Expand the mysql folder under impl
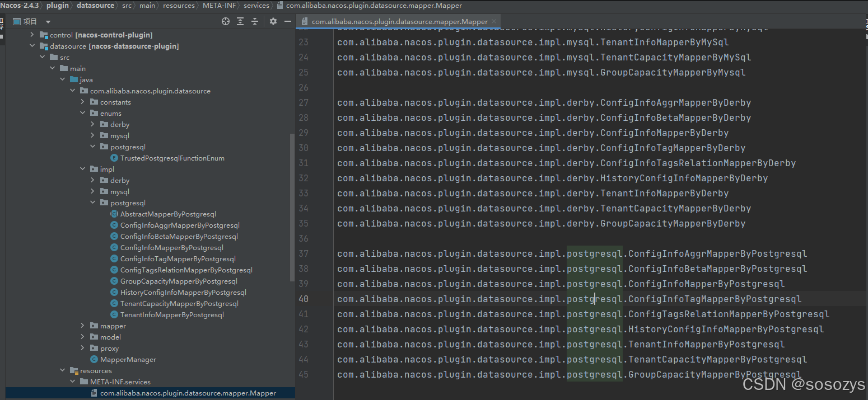Screen dimensions: 868x400 pyautogui.click(x=92, y=191)
